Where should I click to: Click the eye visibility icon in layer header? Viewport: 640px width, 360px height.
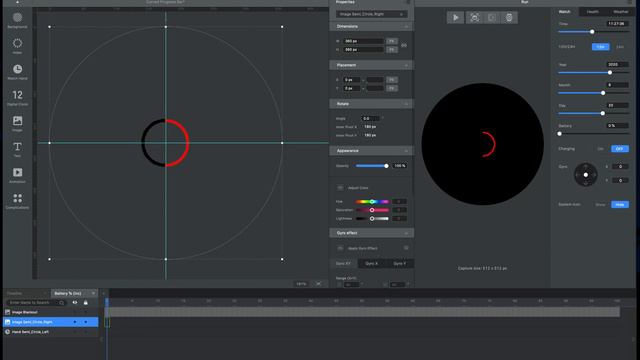click(x=75, y=302)
